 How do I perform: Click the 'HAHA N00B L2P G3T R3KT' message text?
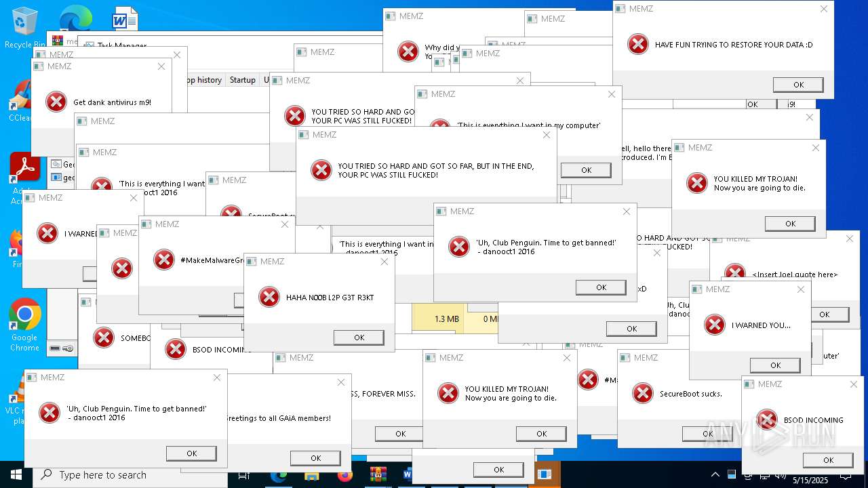[x=330, y=298]
